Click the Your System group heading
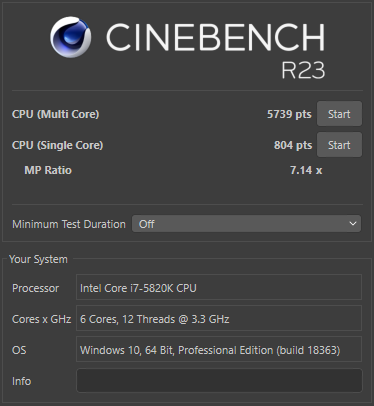The height and width of the screenshot is (406, 374). coord(38,259)
